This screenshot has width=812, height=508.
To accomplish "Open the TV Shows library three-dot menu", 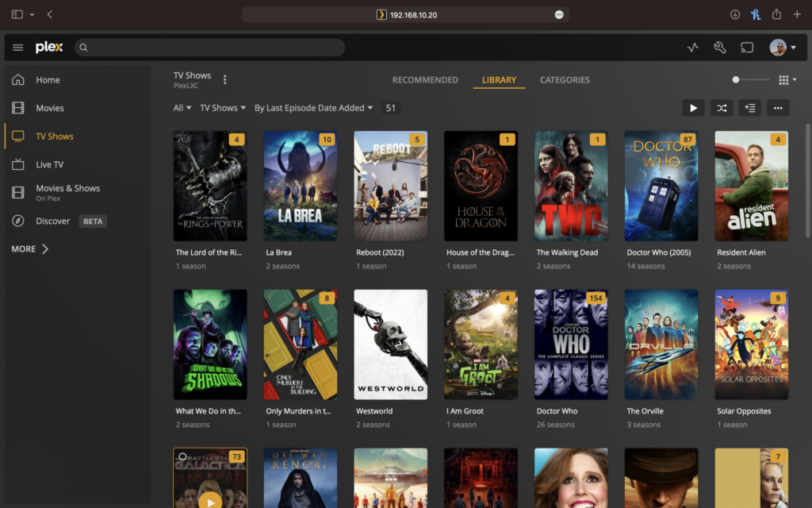I will pos(224,79).
